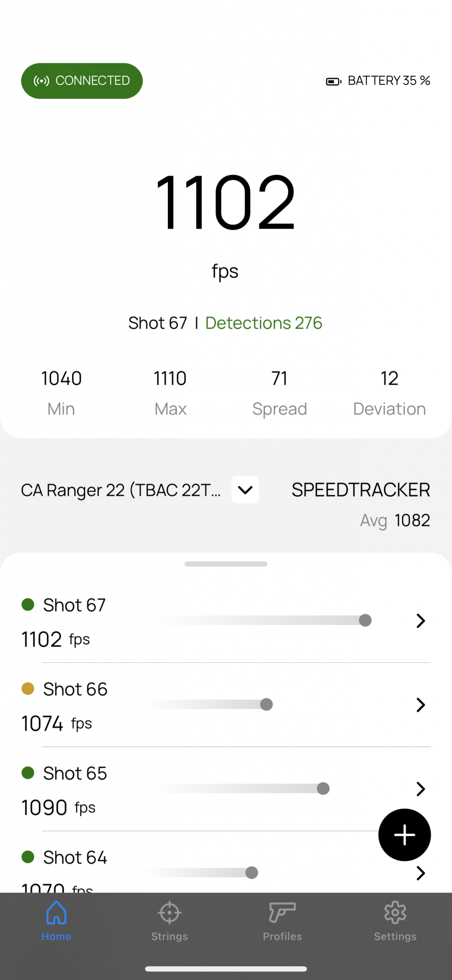Open Shot 64 details chevron
The image size is (452, 980).
click(420, 873)
